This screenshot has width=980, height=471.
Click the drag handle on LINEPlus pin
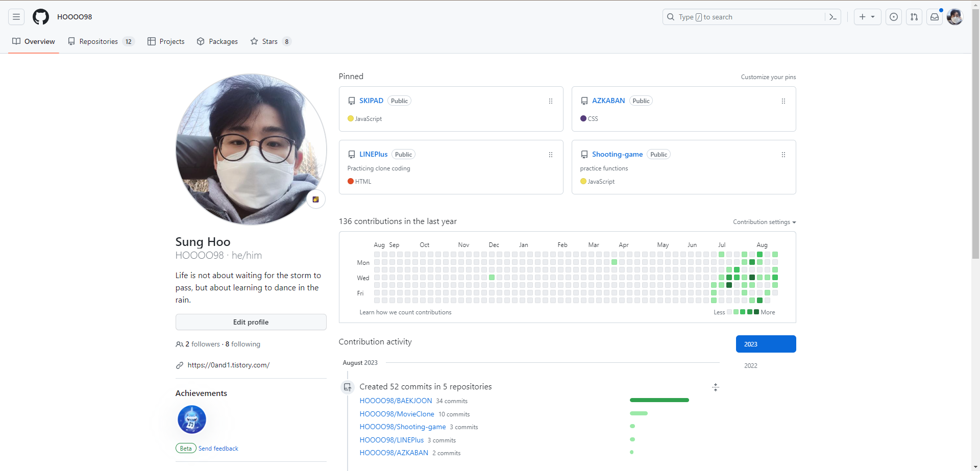point(551,155)
